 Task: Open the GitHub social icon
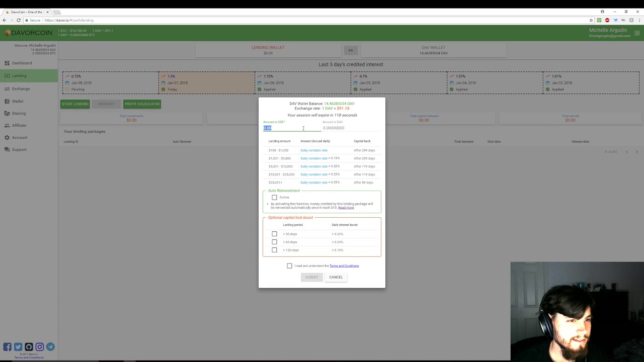(x=29, y=347)
